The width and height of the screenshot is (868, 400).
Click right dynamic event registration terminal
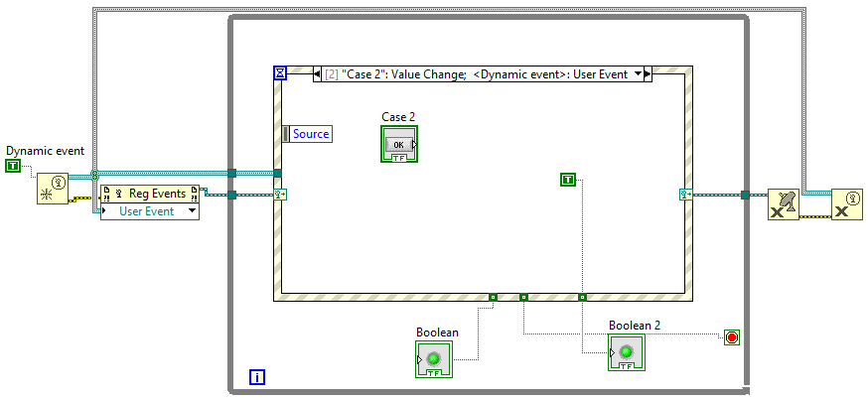[685, 195]
